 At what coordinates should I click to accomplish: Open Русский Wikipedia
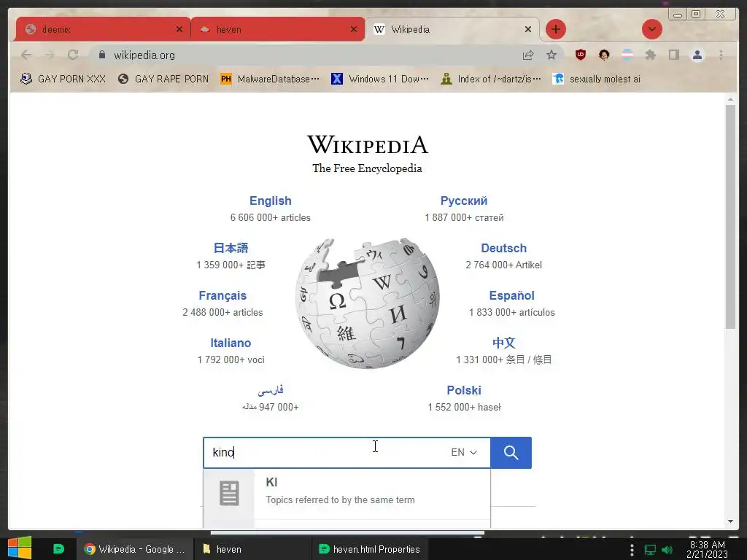[x=463, y=201]
